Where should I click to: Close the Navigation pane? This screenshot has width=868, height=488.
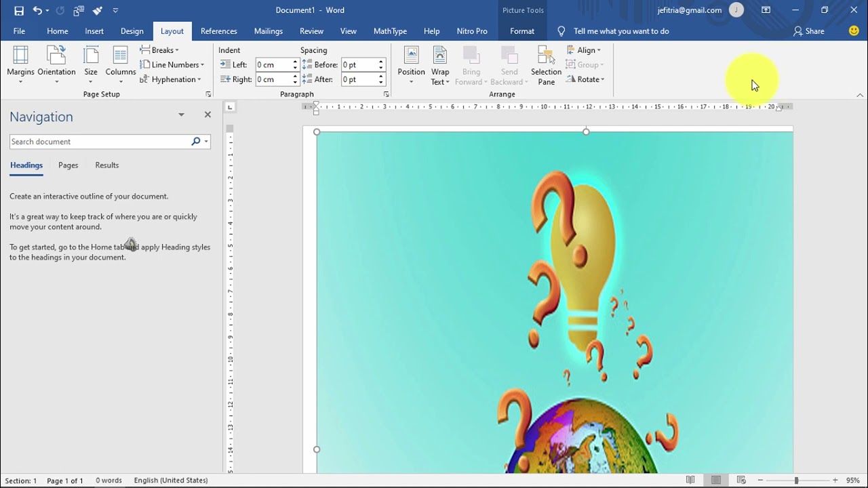[208, 115]
